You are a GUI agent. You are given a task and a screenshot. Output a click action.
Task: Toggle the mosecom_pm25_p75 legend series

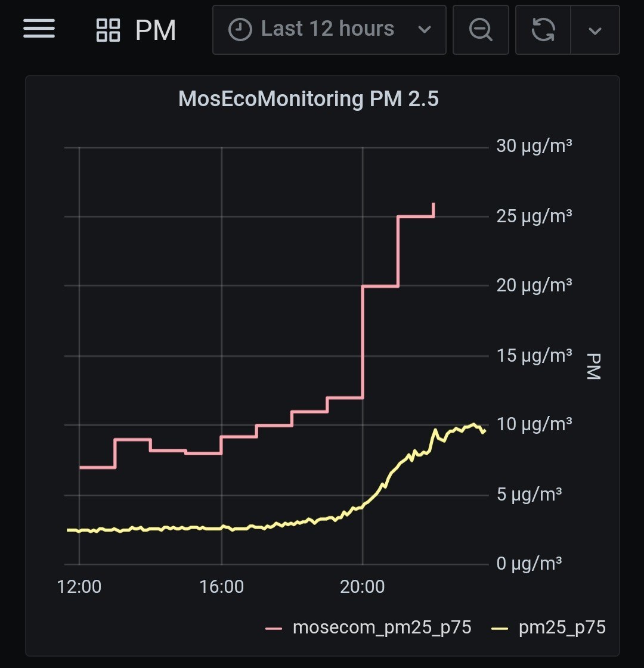[382, 627]
